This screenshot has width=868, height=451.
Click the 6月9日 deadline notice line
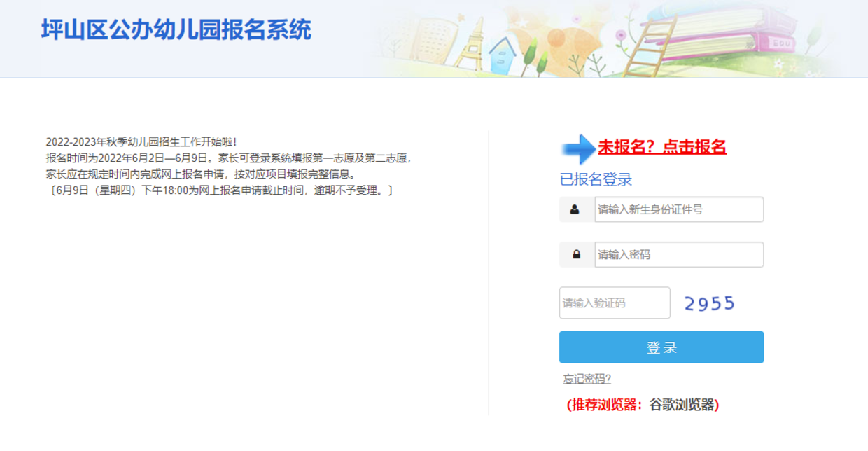click(220, 190)
